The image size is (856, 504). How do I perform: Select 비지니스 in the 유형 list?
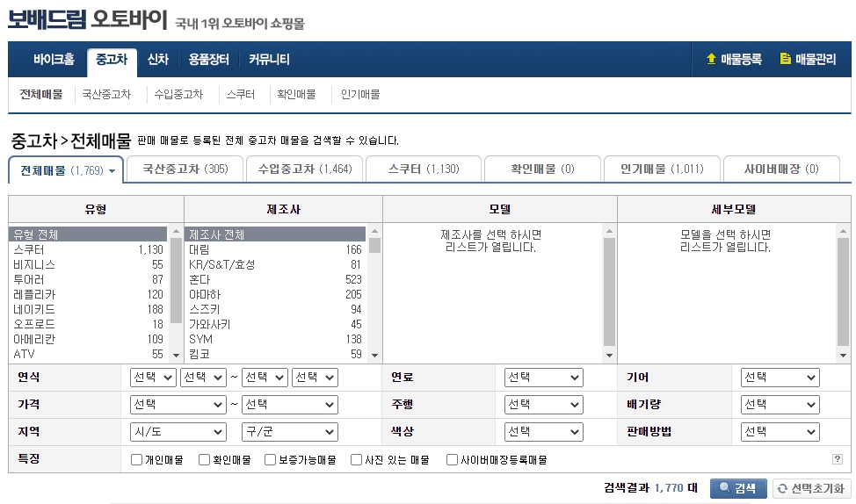pos(88,264)
